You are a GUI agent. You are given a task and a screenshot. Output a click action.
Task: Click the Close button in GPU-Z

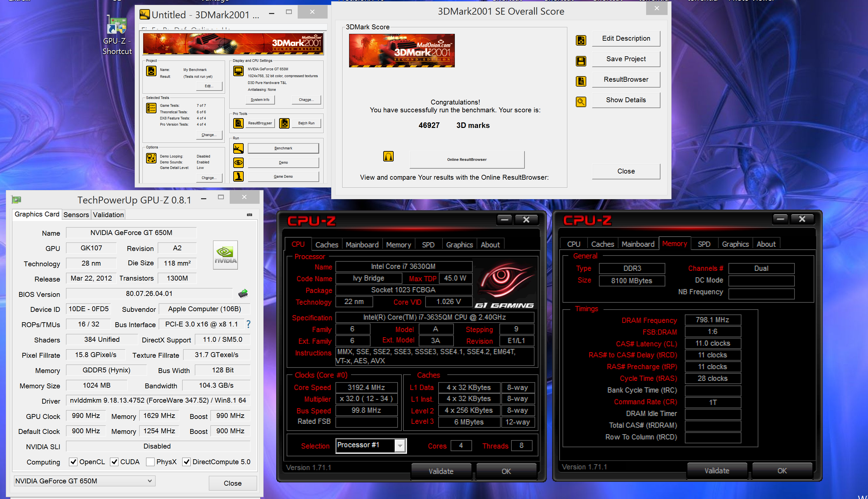[x=233, y=483]
